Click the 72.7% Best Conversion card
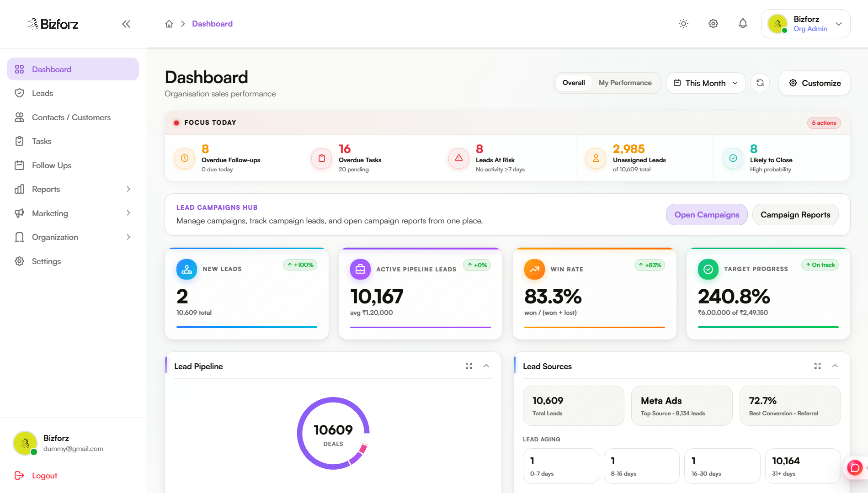868x493 pixels. click(790, 406)
